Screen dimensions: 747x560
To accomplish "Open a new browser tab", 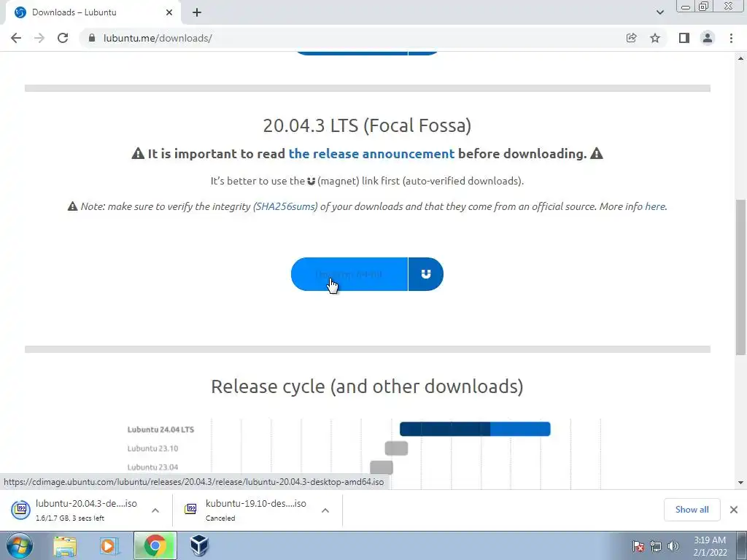I will coord(197,12).
